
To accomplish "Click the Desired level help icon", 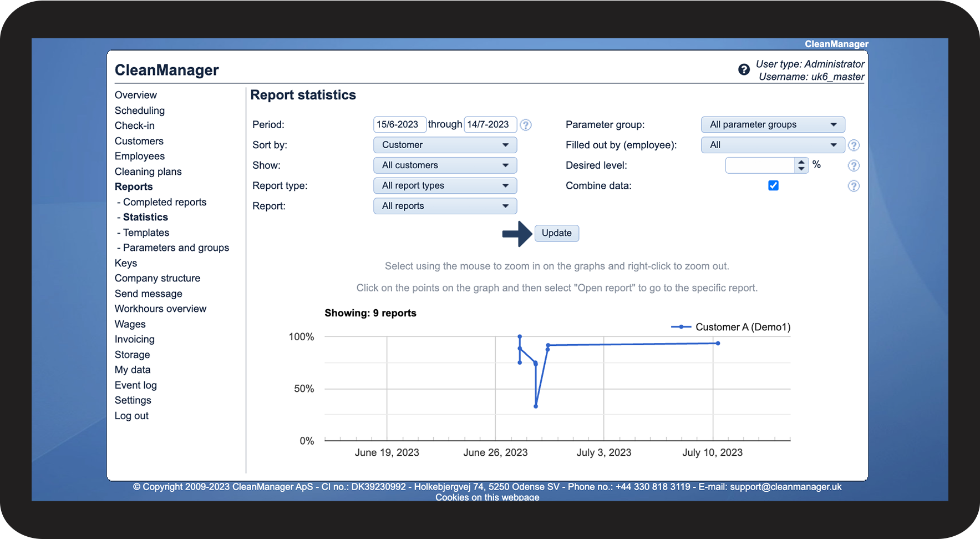I will 854,166.
